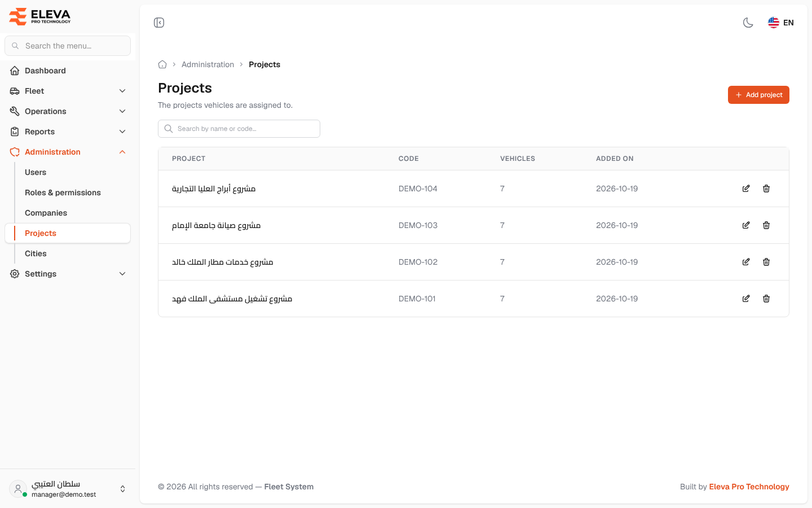Screen dimensions: 812x508
Task: Expand the Settings menu chevron
Action: (122, 274)
